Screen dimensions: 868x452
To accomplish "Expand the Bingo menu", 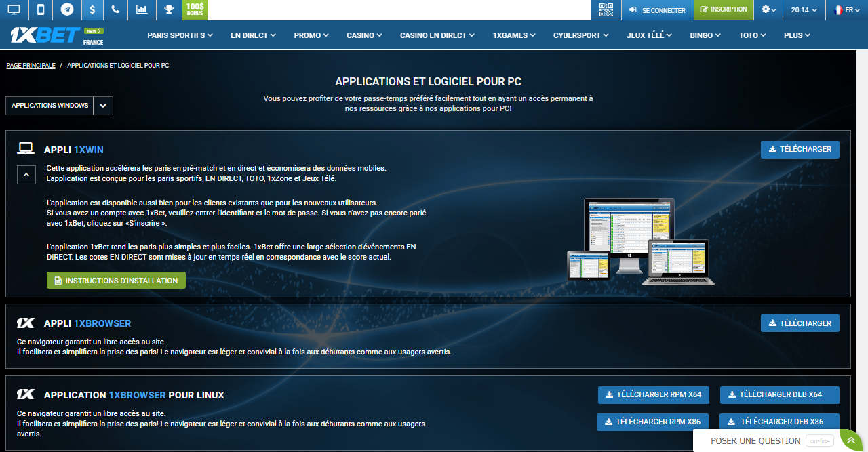I will click(x=705, y=35).
